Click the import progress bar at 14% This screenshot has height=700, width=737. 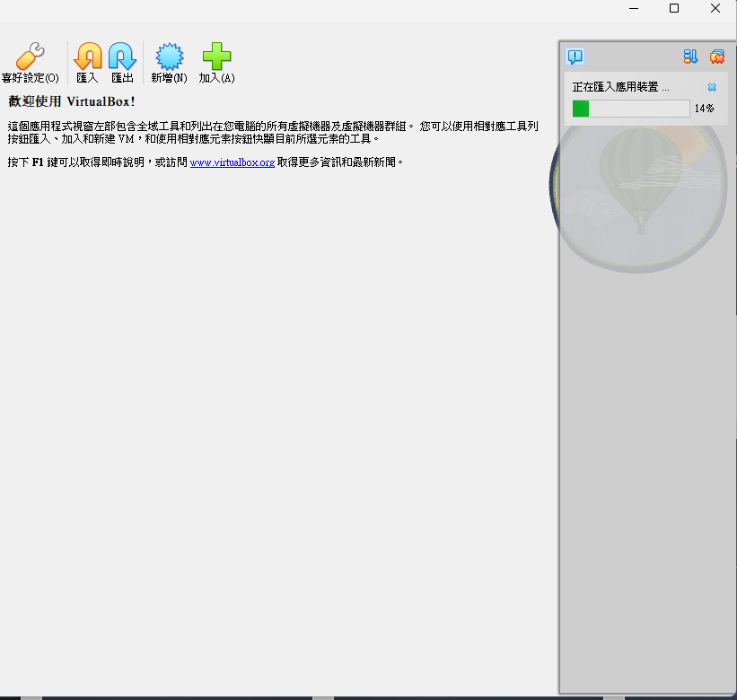[631, 109]
